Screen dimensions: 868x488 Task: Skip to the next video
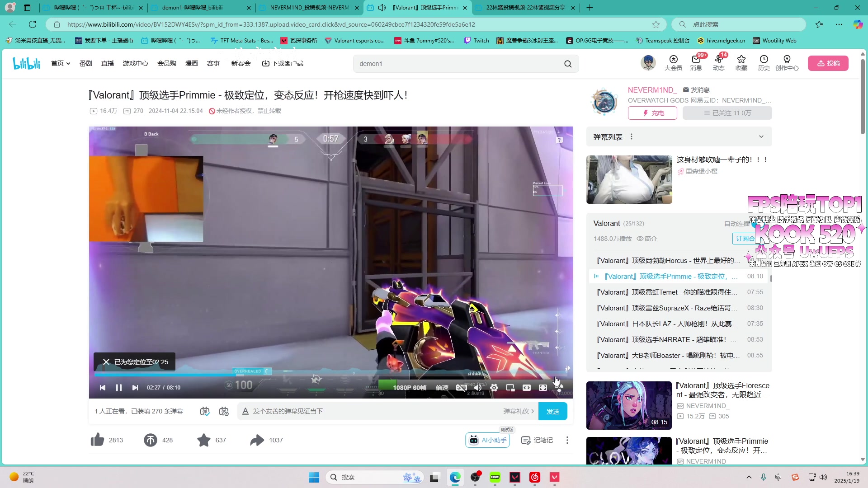[135, 388]
